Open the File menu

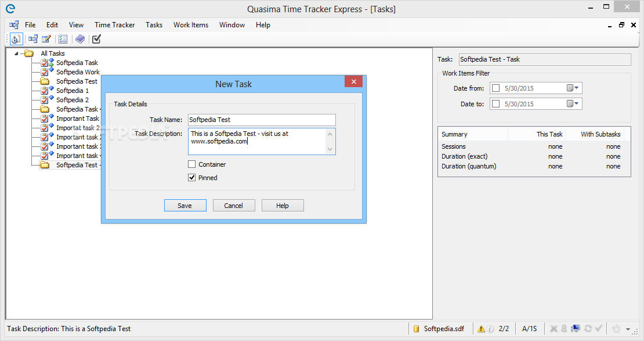(x=30, y=24)
